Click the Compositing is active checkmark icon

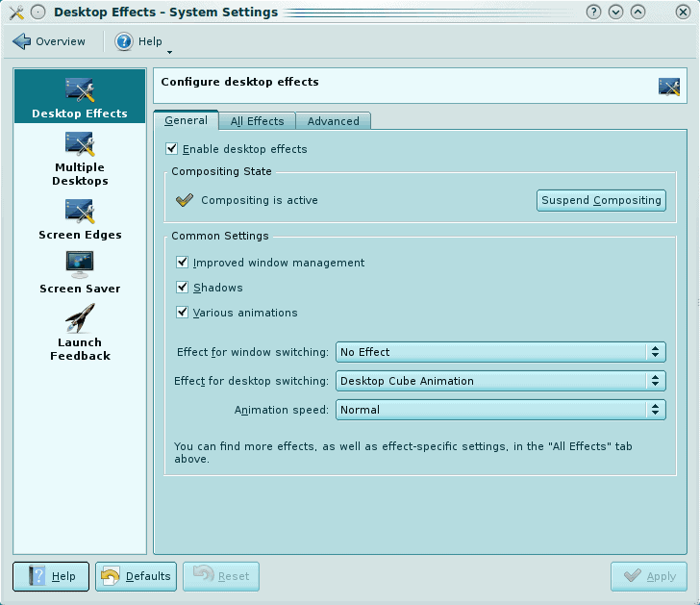pyautogui.click(x=185, y=200)
